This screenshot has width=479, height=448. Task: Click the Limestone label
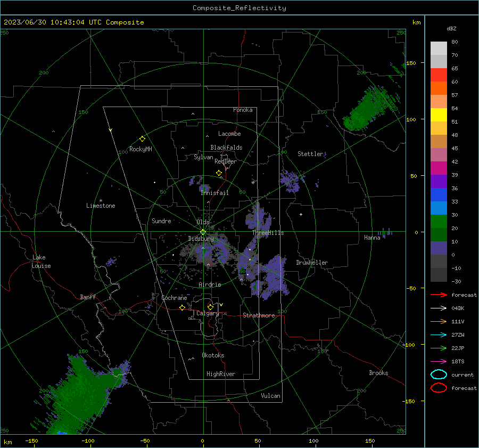point(101,206)
